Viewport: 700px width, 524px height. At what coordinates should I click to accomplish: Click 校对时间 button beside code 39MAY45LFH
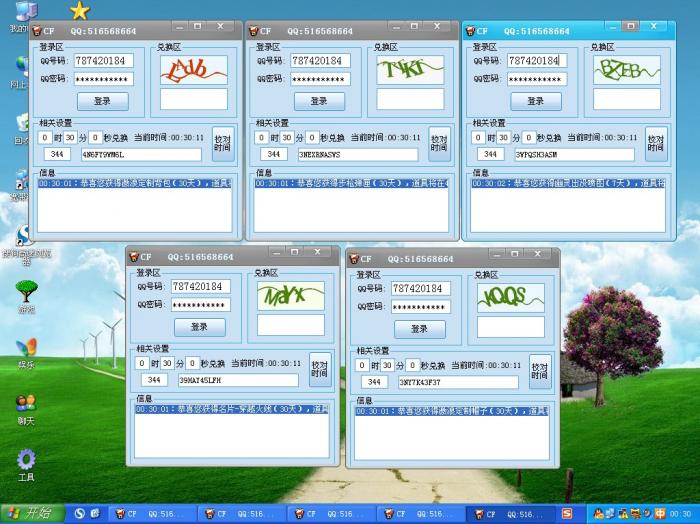tap(320, 370)
